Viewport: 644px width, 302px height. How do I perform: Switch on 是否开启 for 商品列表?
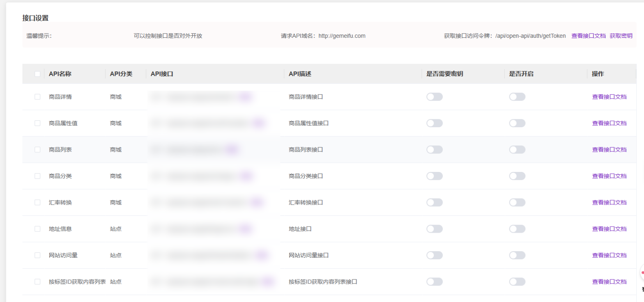point(517,149)
